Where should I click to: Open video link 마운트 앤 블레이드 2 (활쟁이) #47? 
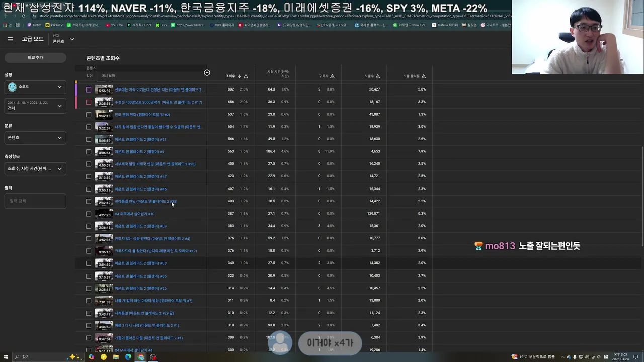coord(140,176)
